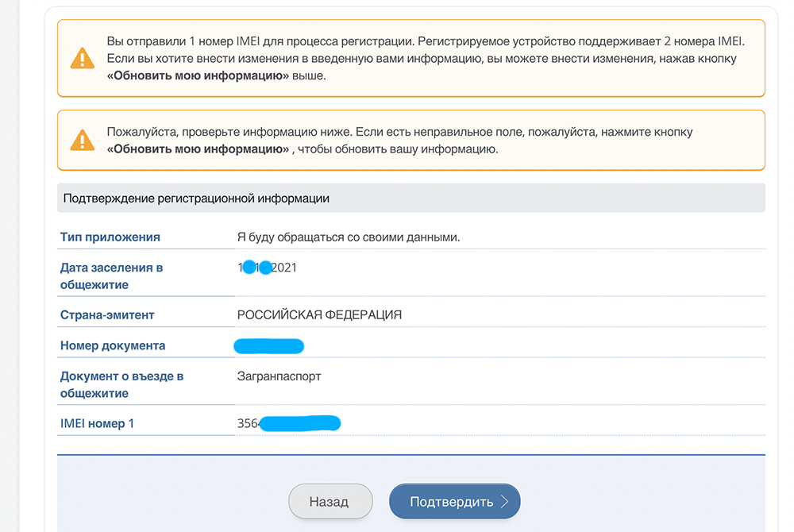The image size is (794, 532).
Task: Click the partially hidden 2021 date value
Action: point(268,268)
